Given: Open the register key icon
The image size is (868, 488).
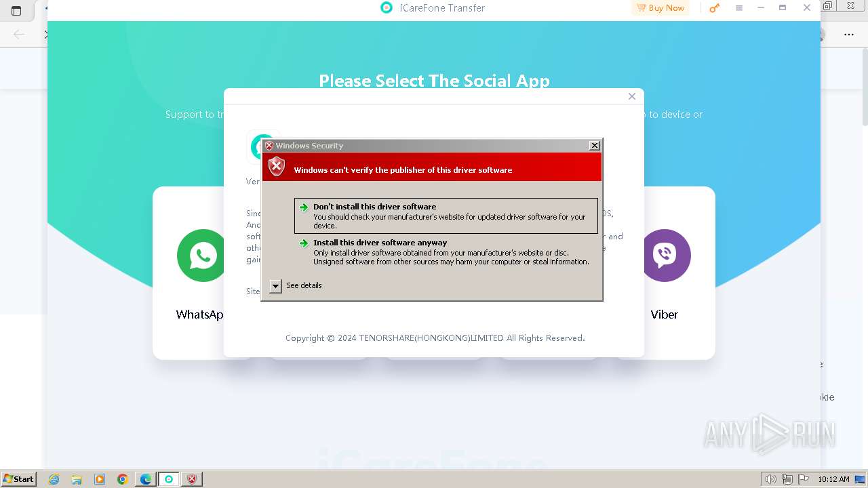Looking at the screenshot, I should point(714,8).
